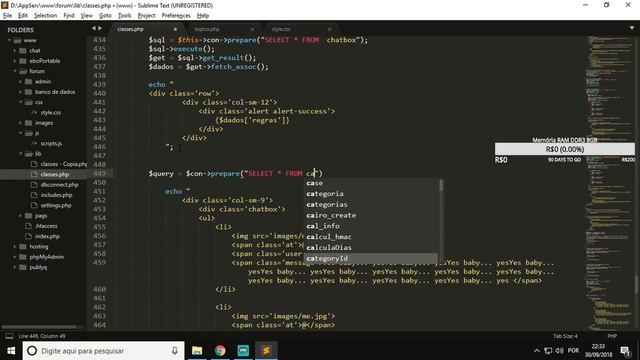640x360 pixels.
Task: Collapse the www root folder
Action: coord(9,40)
